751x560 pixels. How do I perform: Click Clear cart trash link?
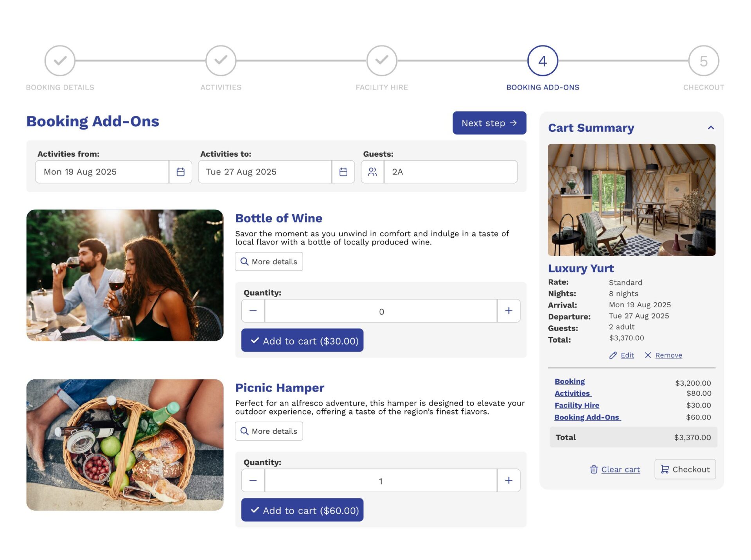coord(615,469)
